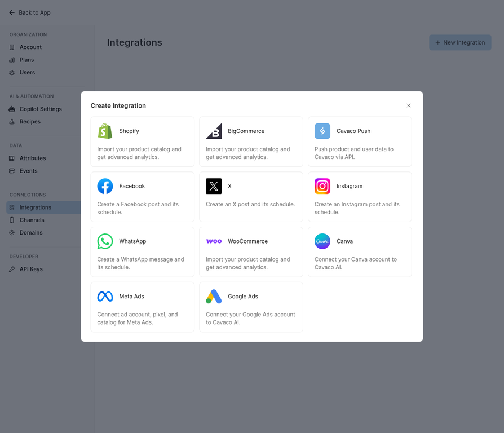Click the Shopify logo icon
504x433 pixels.
pos(105,131)
